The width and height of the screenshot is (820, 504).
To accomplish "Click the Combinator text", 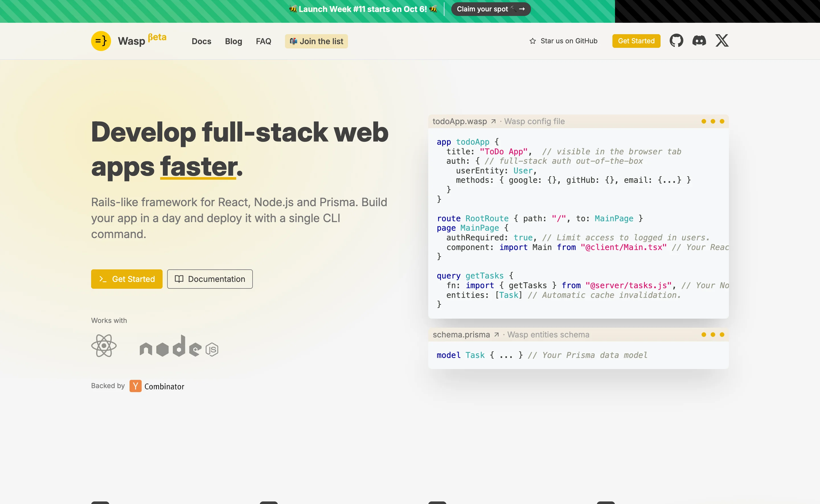I will click(164, 386).
